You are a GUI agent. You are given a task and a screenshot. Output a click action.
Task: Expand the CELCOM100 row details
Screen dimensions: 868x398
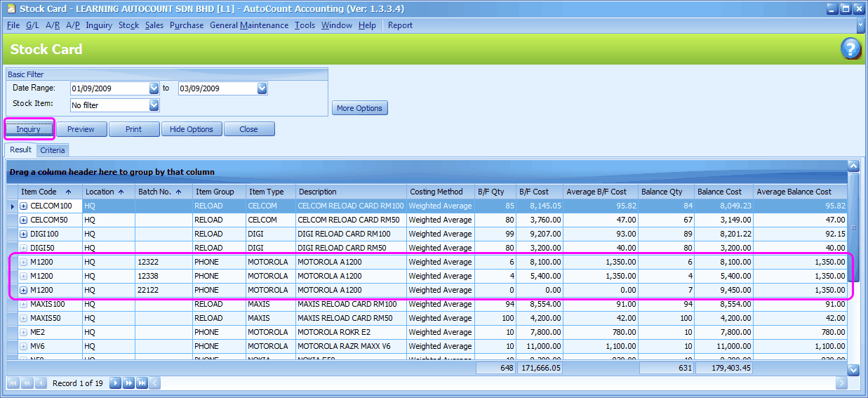click(23, 206)
